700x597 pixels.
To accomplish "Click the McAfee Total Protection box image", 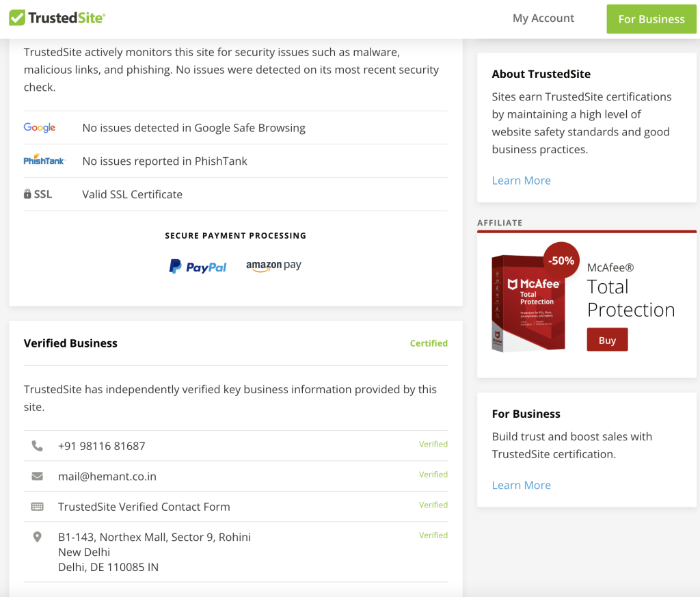I will tap(528, 304).
